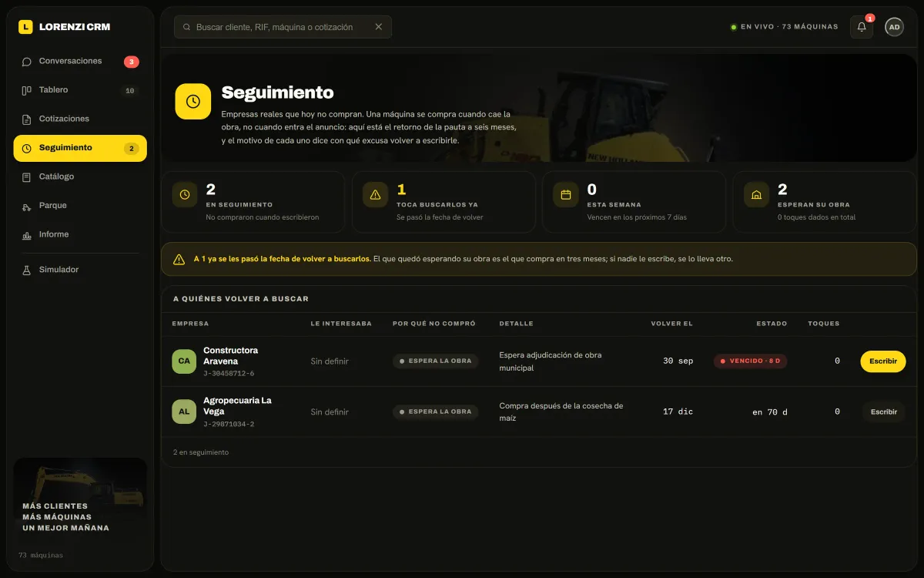Image resolution: width=924 pixels, height=578 pixels.
Task: Click the EN VIVO · 73 MÁQUINAS status
Action: pos(784,27)
